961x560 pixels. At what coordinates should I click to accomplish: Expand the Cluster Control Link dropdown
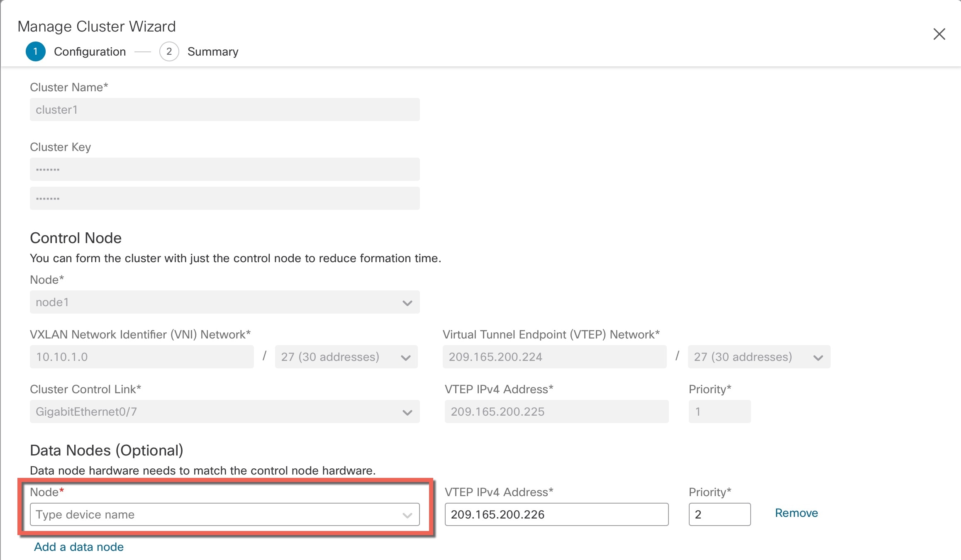point(408,411)
